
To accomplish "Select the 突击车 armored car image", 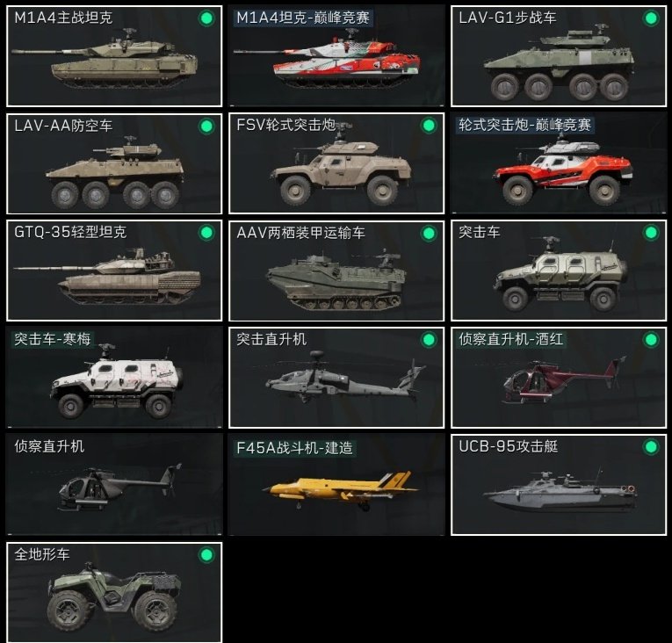I will point(561,274).
